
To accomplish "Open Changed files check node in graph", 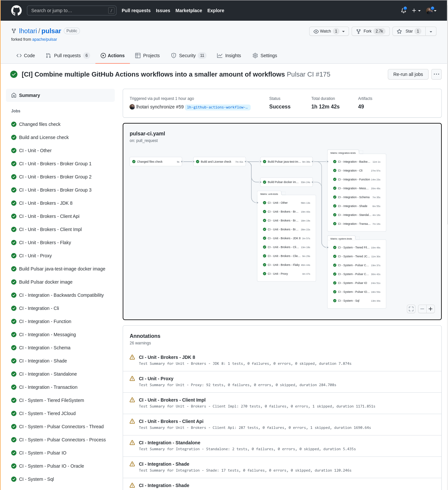I will pos(156,162).
